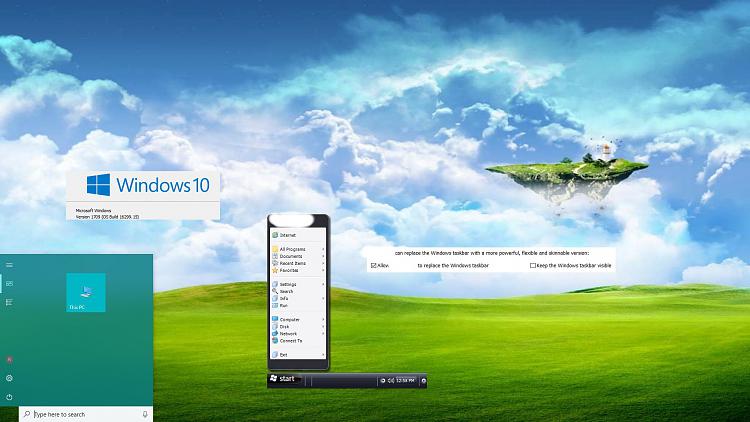Click the clock in the dark taskbar
Image resolution: width=750 pixels, height=422 pixels.
coord(405,381)
